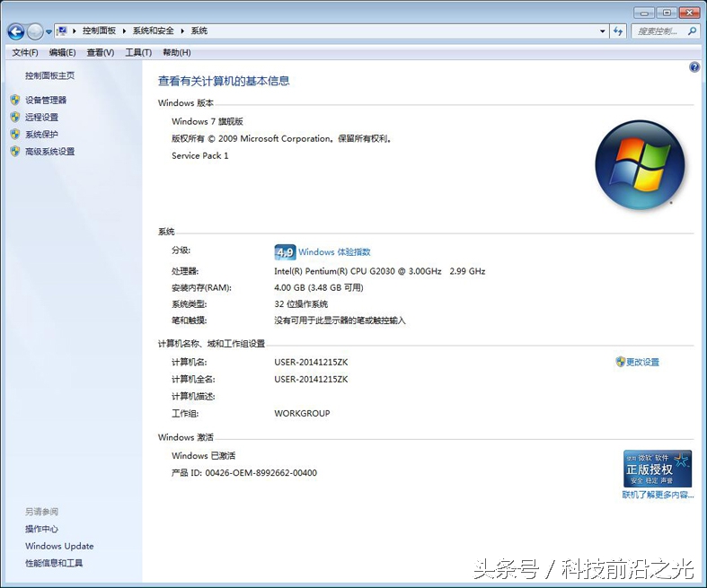Click the shield icon next to 更改设置

[x=621, y=362]
